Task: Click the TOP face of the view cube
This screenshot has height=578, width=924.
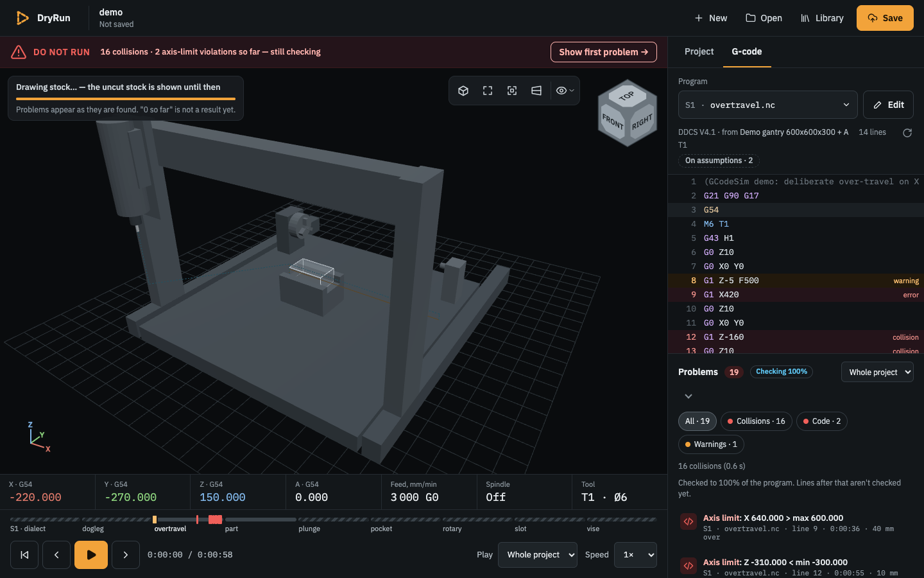Action: 627,96
